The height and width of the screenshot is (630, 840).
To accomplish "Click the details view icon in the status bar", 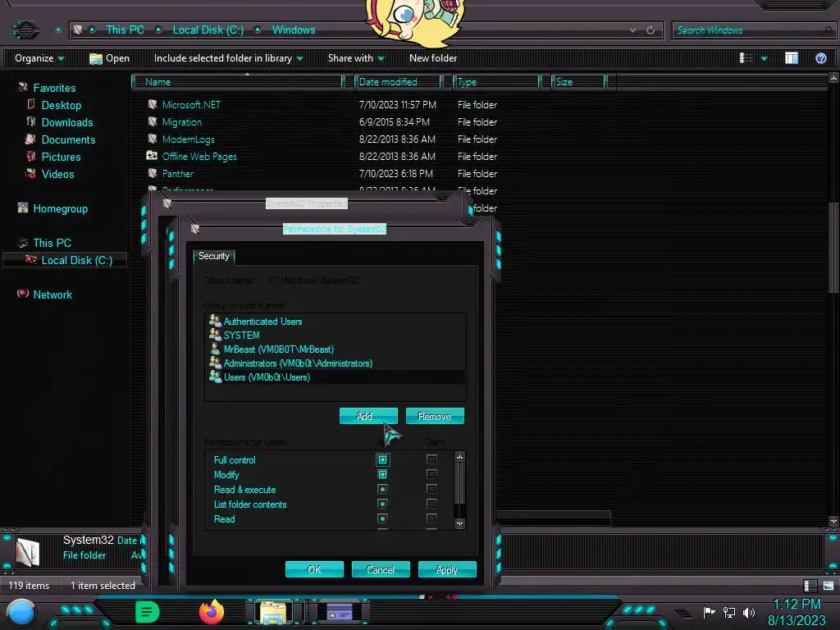I will click(810, 586).
